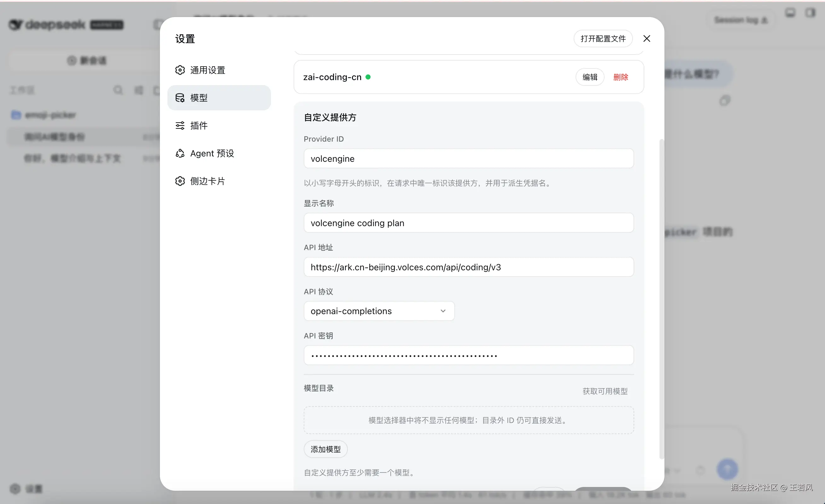Click the zai-coding-cn green status dot
Screen dimensions: 825x504
click(x=368, y=77)
